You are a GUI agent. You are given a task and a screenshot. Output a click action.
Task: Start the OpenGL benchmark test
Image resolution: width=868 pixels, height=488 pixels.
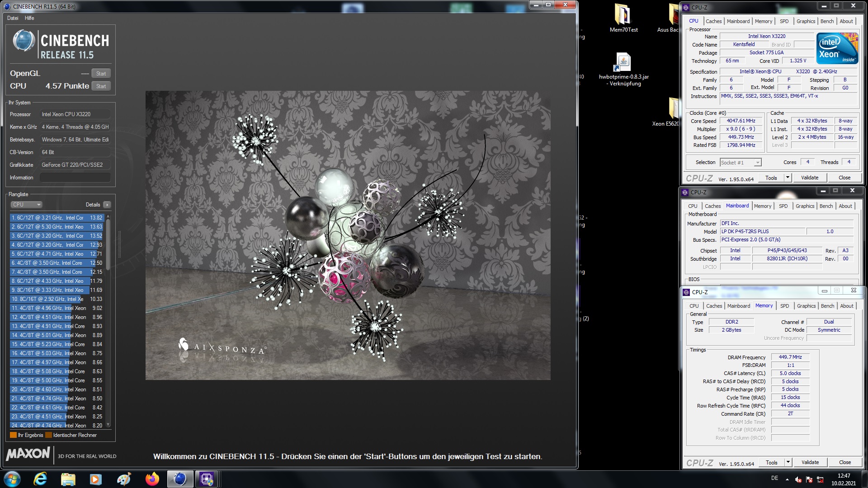(x=101, y=74)
